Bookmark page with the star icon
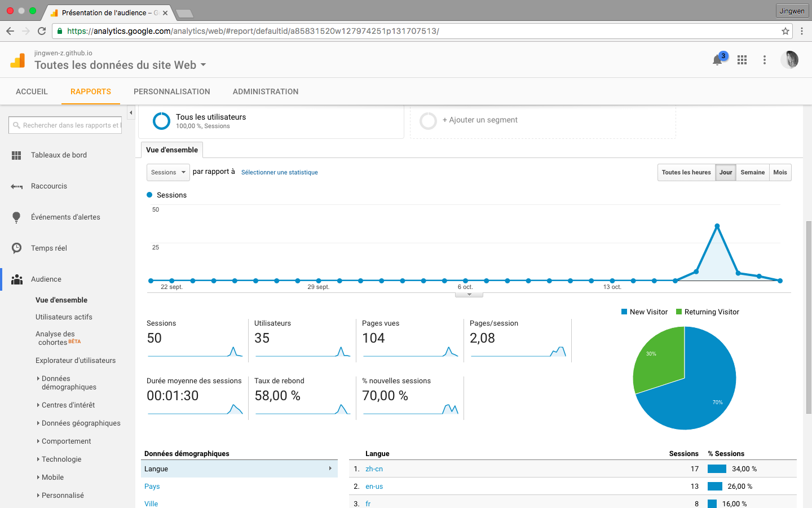This screenshot has height=508, width=812. point(785,31)
